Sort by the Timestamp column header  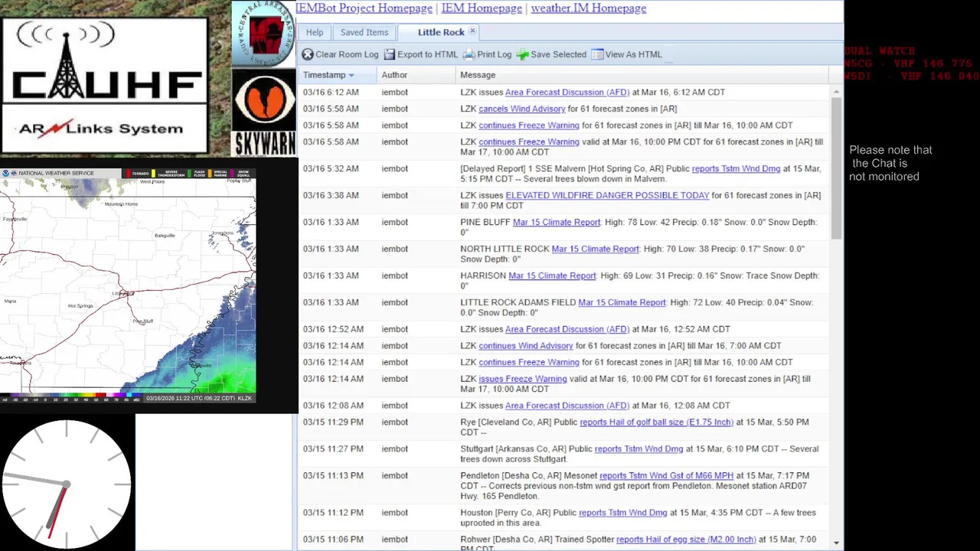click(337, 75)
